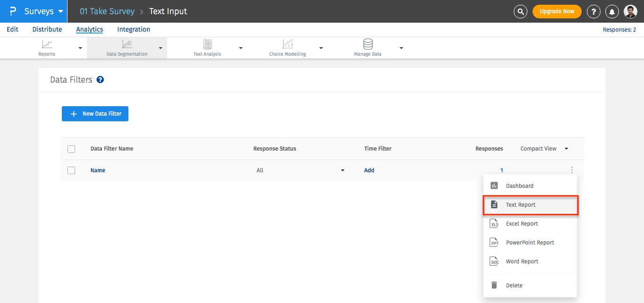Click the search magnifier icon
This screenshot has height=303, width=644.
tap(520, 11)
